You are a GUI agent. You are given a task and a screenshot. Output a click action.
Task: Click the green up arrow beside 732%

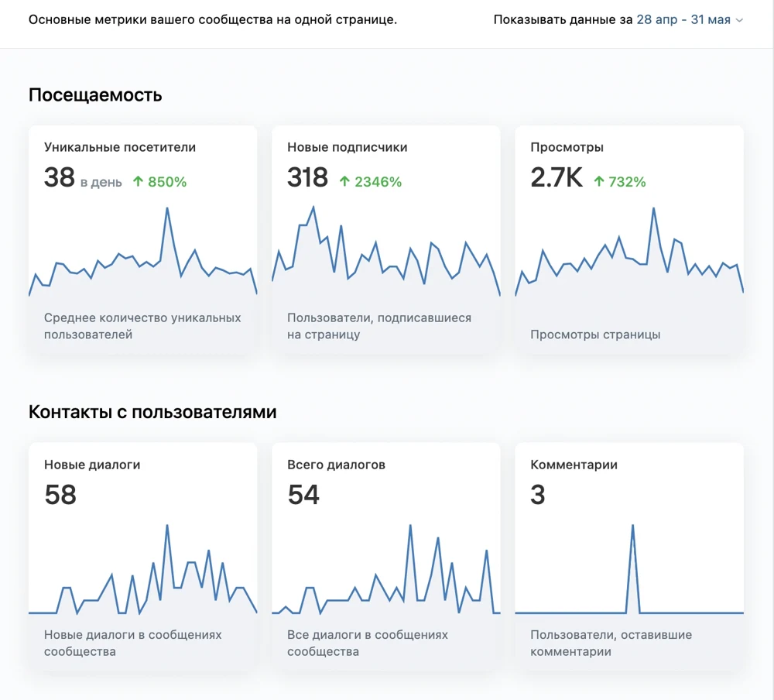599,181
